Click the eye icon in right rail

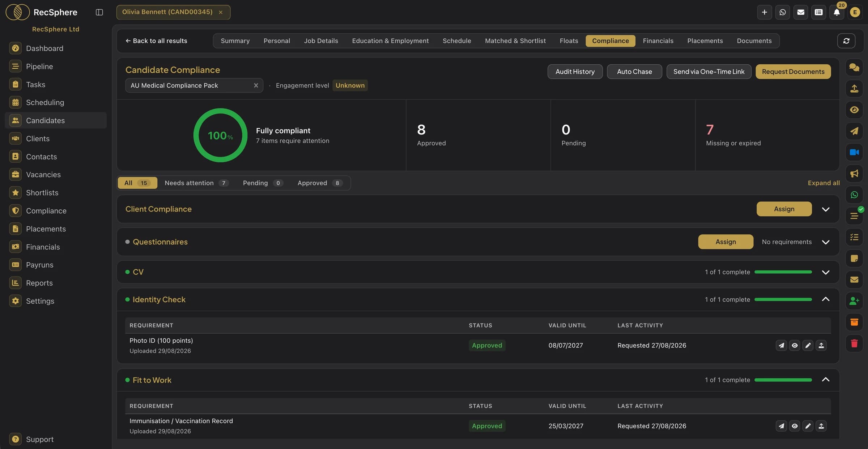tap(854, 110)
